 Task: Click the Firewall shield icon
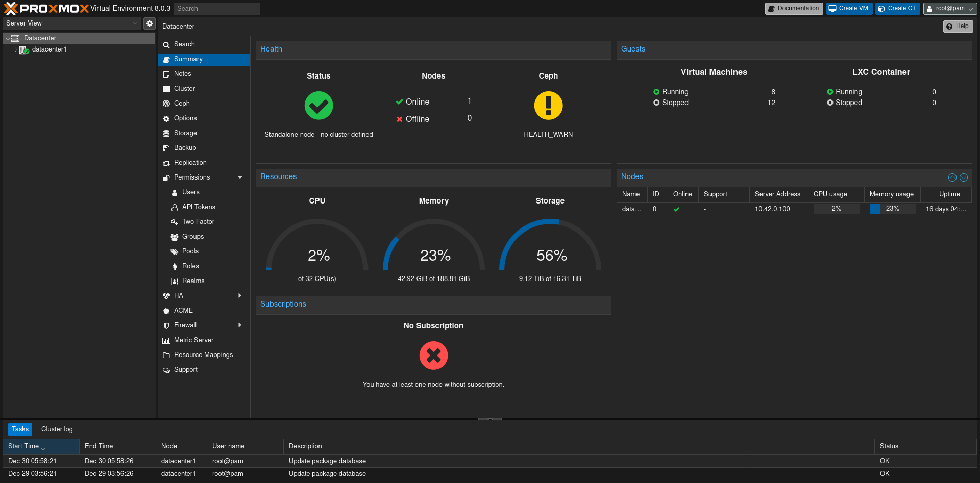[166, 325]
